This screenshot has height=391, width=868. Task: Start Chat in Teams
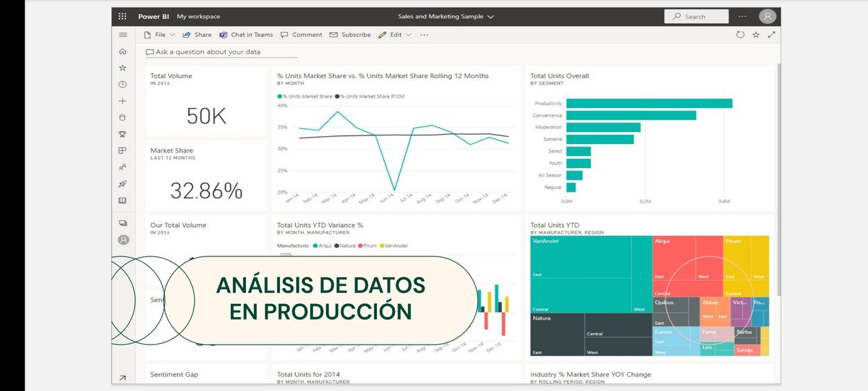coord(246,35)
